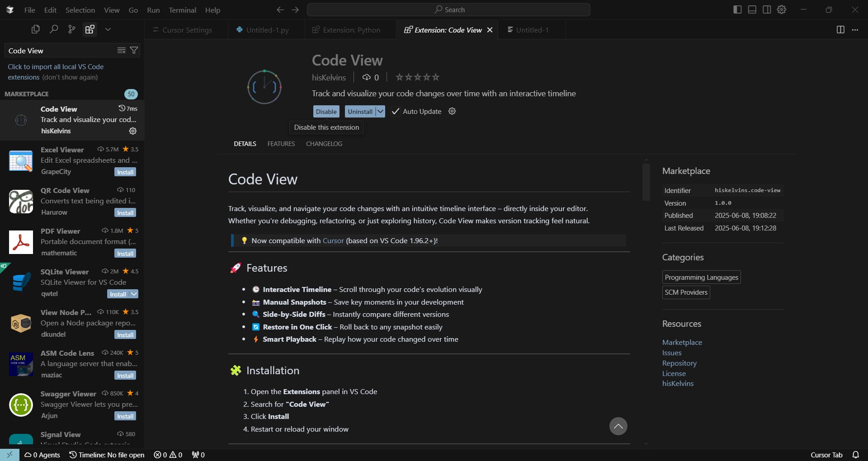Select the Extensions view icon
The height and width of the screenshot is (461, 868).
point(90,29)
